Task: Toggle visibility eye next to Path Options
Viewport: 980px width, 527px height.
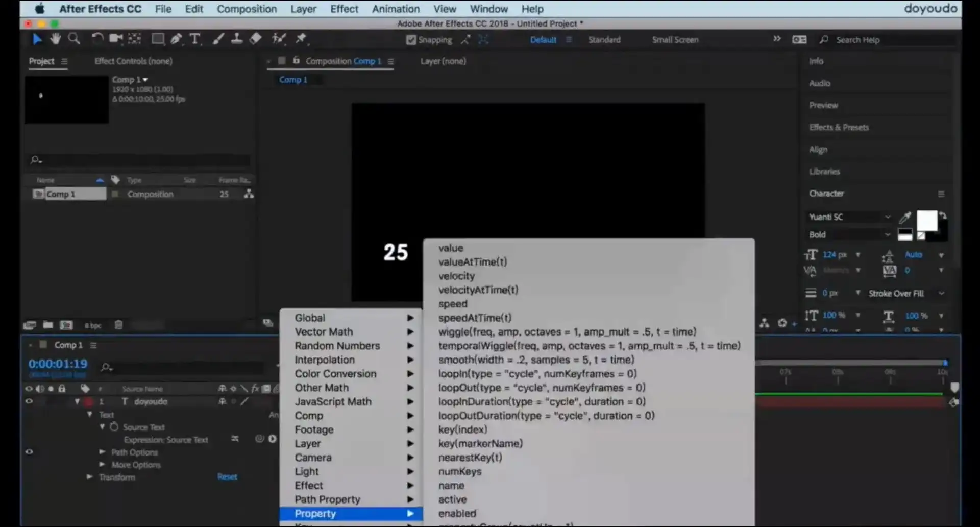Action: (x=29, y=452)
